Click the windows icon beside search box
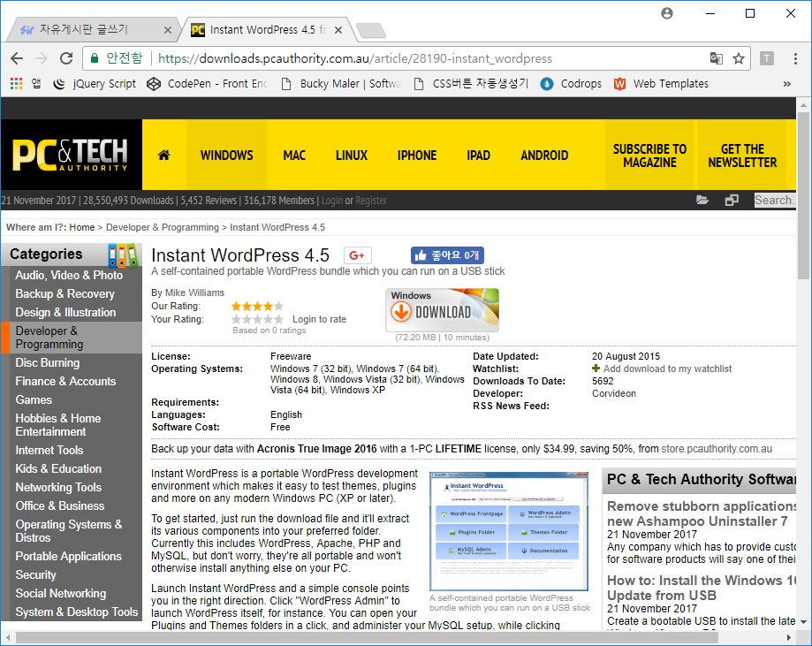The image size is (812, 646). pos(731,201)
